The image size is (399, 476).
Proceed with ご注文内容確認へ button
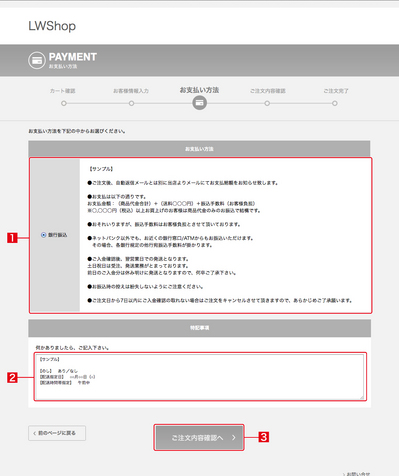[x=199, y=438]
